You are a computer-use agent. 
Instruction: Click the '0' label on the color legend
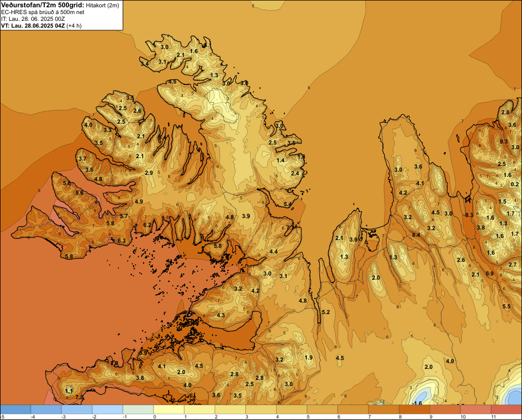(x=155, y=417)
